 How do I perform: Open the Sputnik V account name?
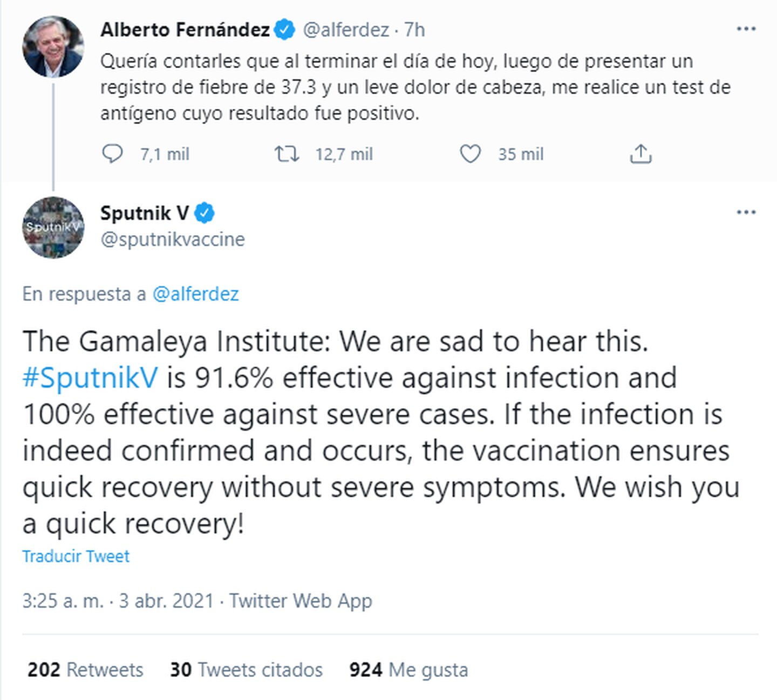pyautogui.click(x=145, y=213)
